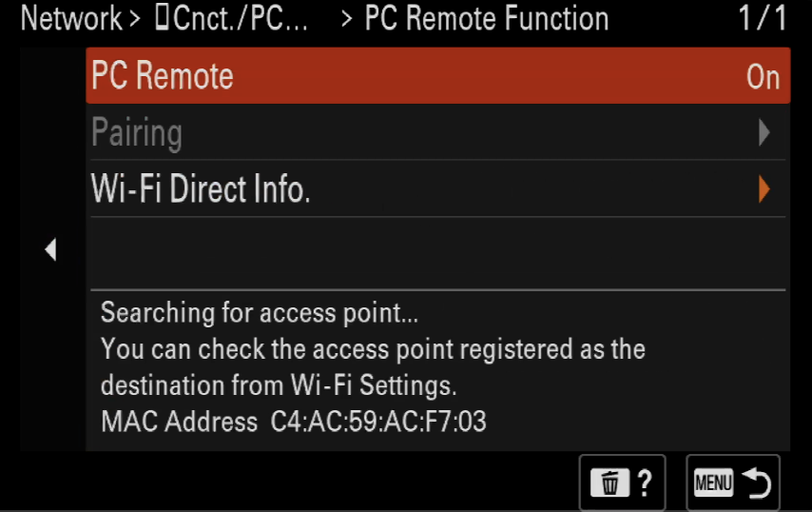Go to Cnct./PC... breadcrumb level
Viewport: 812px width, 512px height.
241,19
